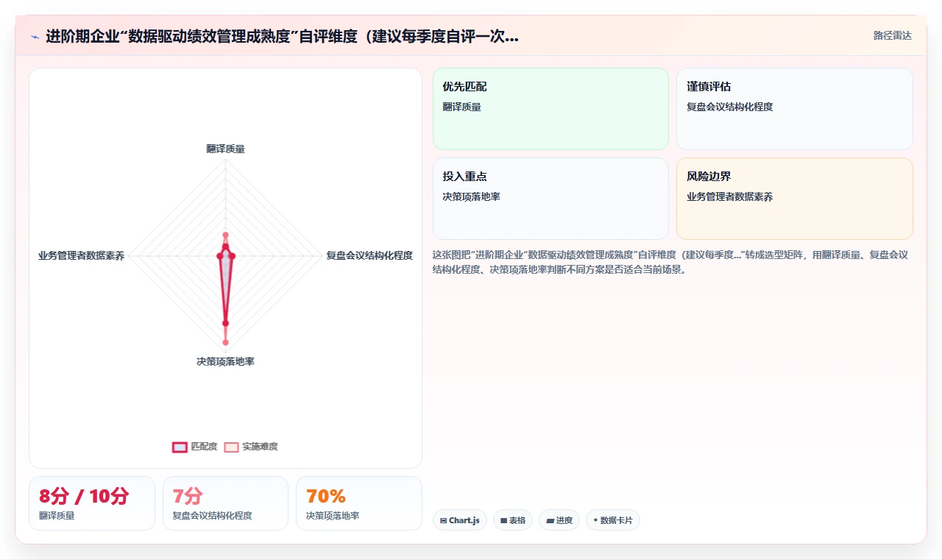Screen dimensions: 942x560
Task: Click 决策项落地率 text in 投入重点 card
Action: [x=471, y=196]
